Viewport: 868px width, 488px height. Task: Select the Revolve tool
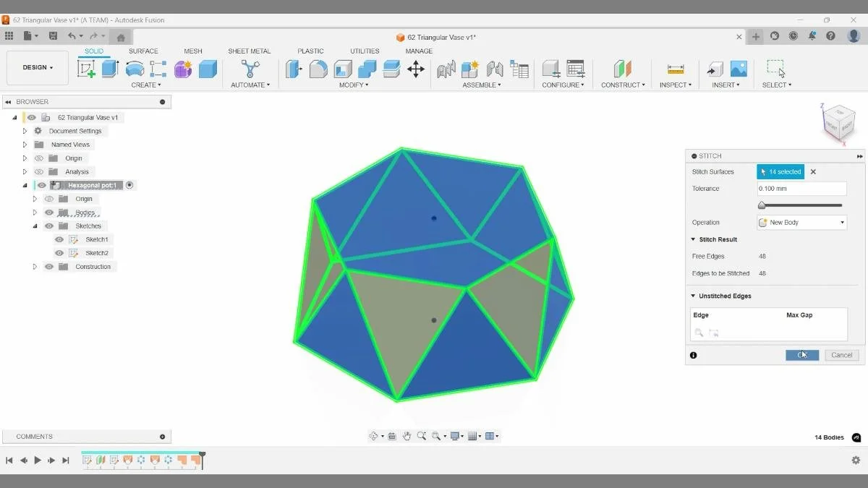pos(135,69)
